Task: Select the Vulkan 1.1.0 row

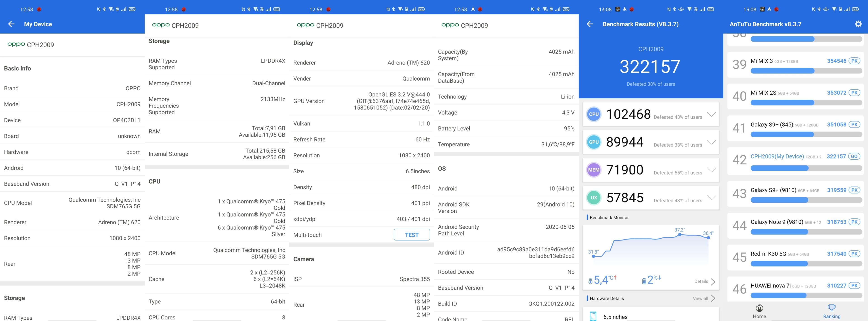Action: tap(361, 123)
